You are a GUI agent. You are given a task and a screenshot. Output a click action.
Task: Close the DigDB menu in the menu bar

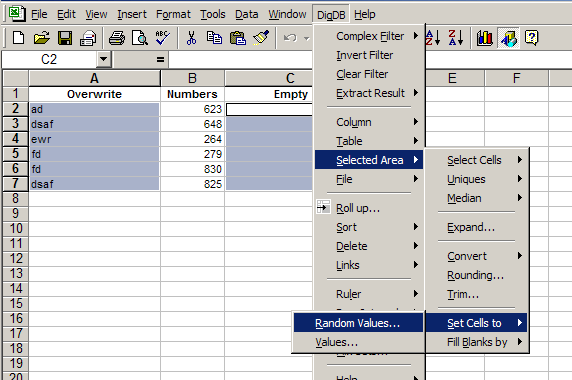point(331,15)
